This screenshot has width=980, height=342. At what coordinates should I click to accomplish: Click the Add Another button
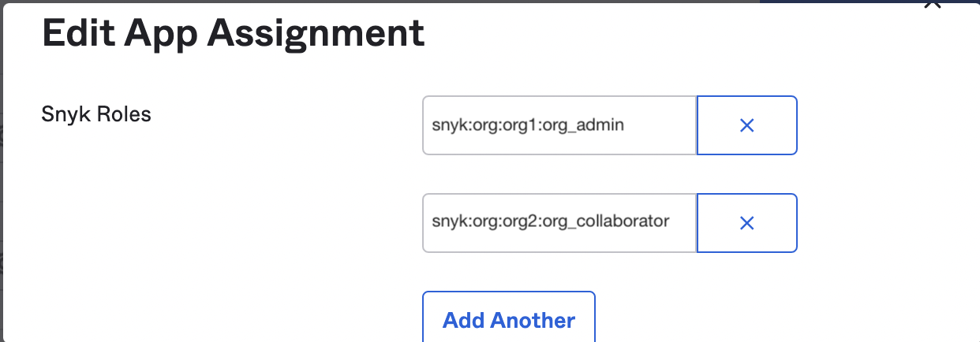click(x=508, y=320)
